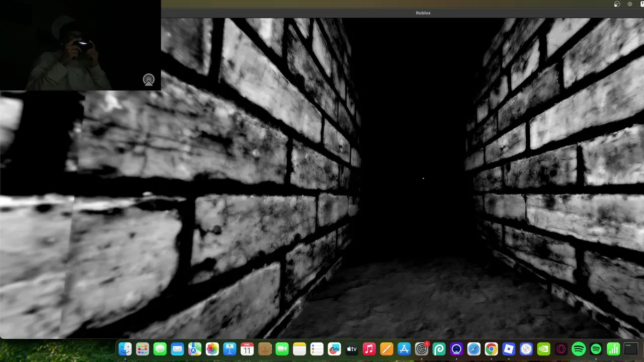Screen dimensions: 644x362
Task: Launch the Messages app
Action: pos(160,349)
